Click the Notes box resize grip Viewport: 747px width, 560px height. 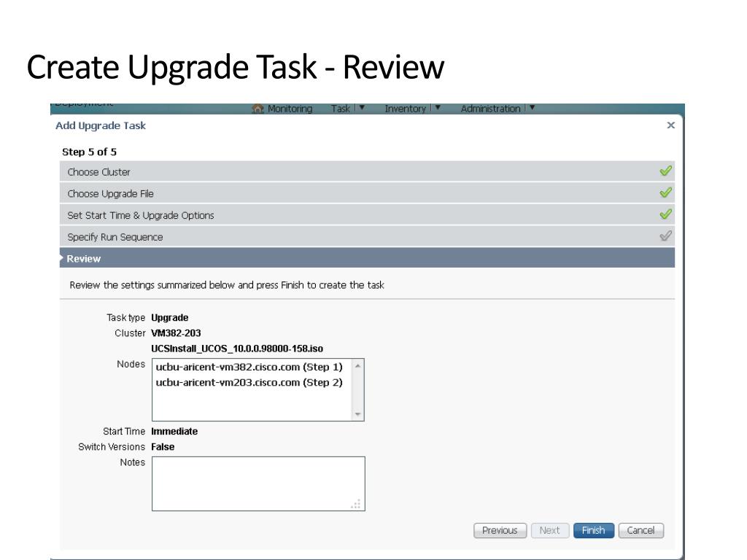[356, 505]
